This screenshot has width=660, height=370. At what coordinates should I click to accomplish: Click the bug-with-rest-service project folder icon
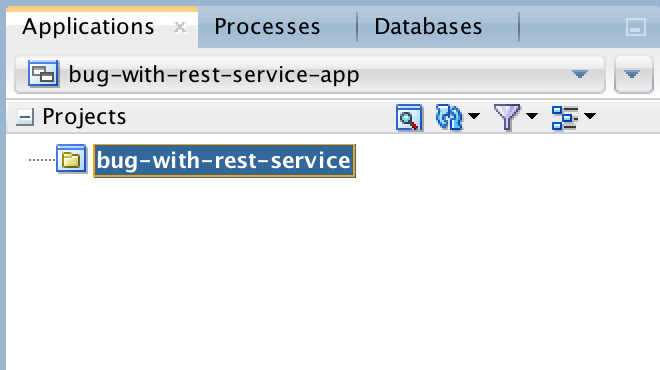click(x=71, y=159)
